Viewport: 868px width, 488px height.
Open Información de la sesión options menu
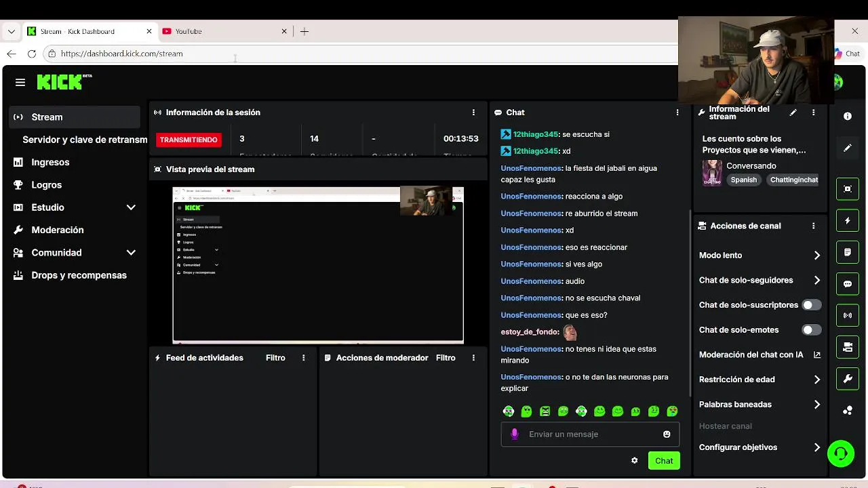click(x=473, y=113)
